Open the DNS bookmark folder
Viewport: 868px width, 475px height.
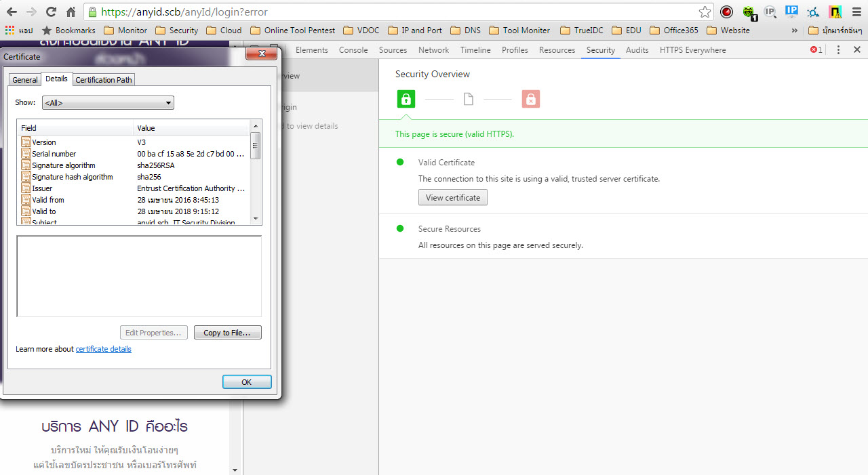465,30
